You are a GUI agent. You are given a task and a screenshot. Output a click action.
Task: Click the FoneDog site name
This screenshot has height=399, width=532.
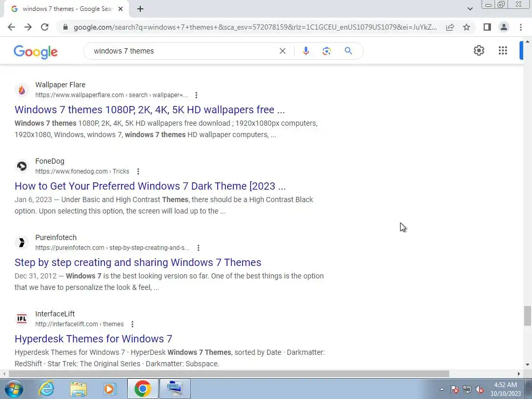coord(50,161)
